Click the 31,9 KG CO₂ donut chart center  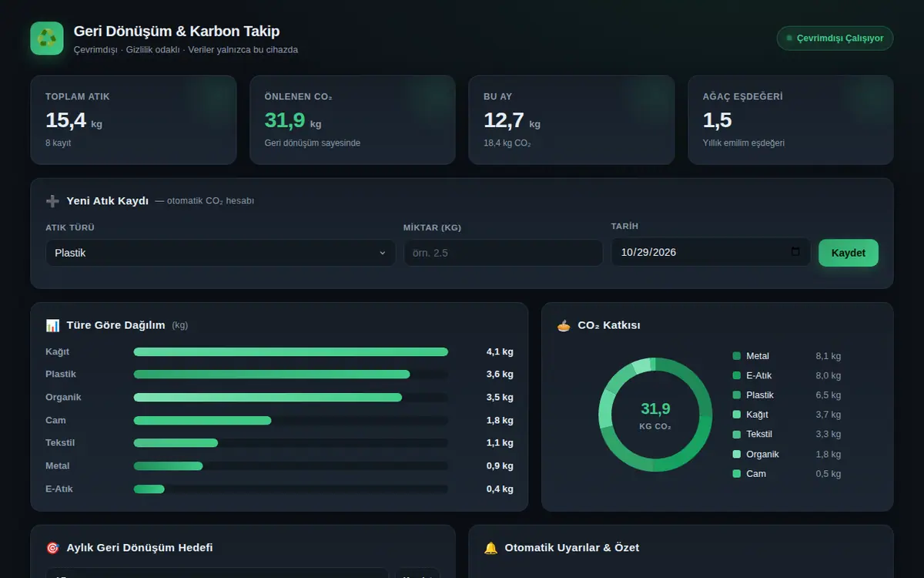pos(655,415)
